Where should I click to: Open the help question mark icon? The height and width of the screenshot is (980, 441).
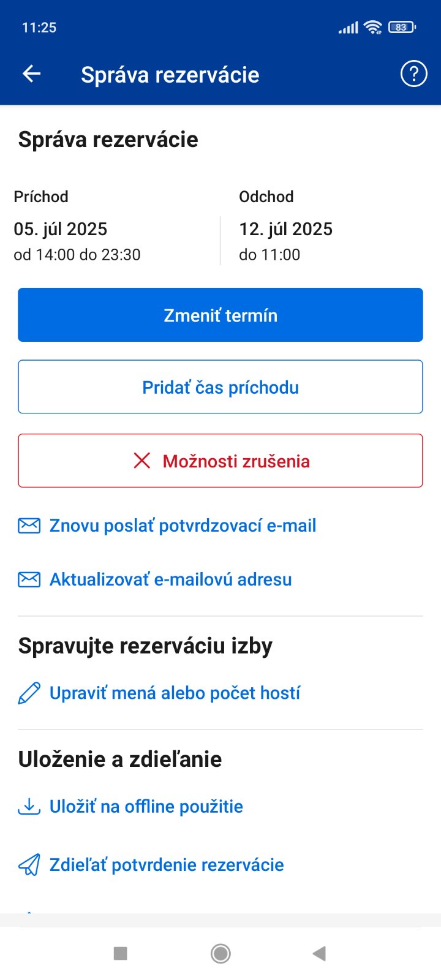(413, 74)
